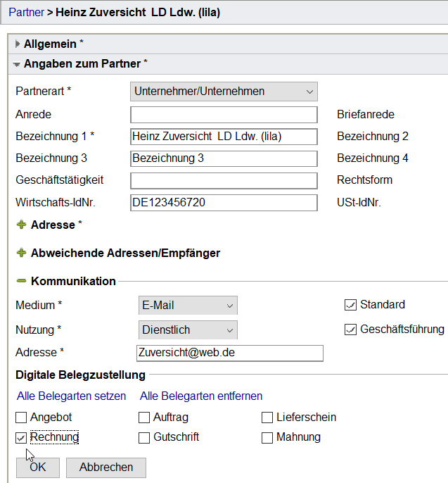Focus the Wirtschafts-IdNr. input field
Image resolution: width=448 pixels, height=483 pixels.
click(224, 203)
